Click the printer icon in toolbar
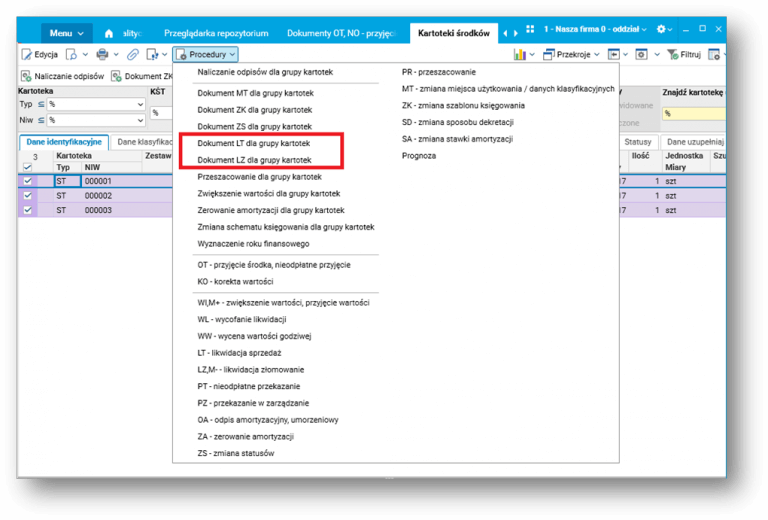Image resolution: width=768 pixels, height=520 pixels. (102, 54)
